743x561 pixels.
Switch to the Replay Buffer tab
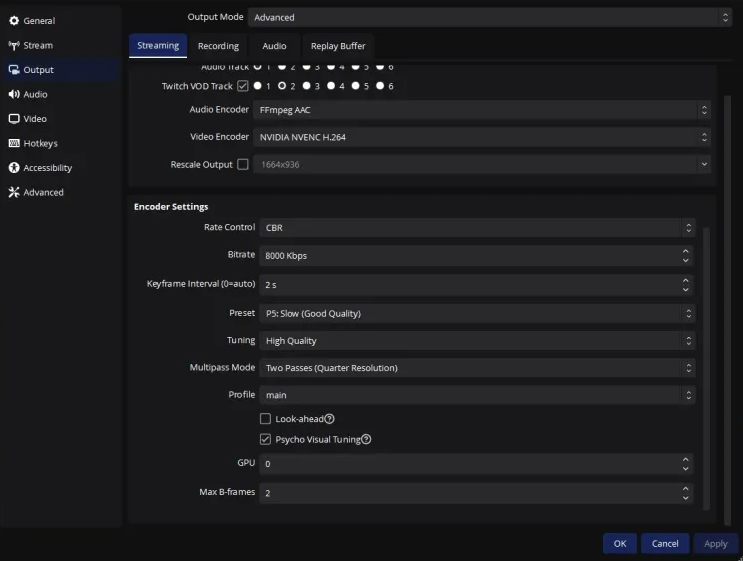pyautogui.click(x=338, y=46)
